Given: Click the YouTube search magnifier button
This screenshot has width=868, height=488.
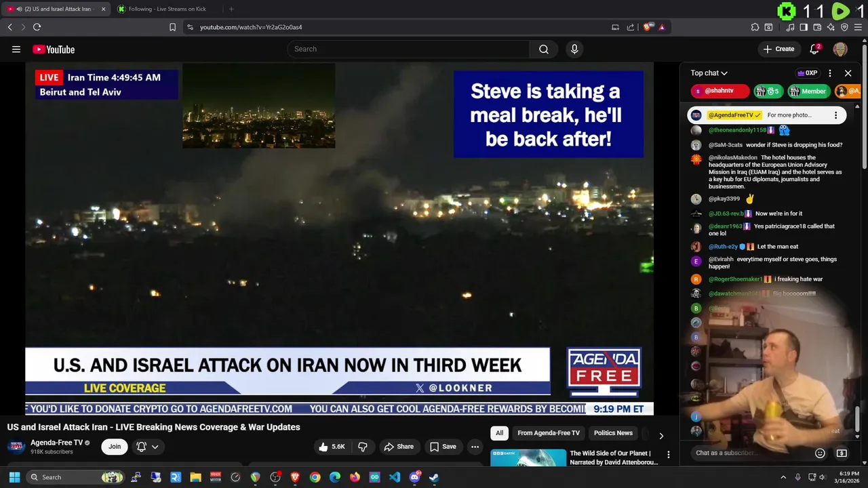Looking at the screenshot, I should 544,49.
